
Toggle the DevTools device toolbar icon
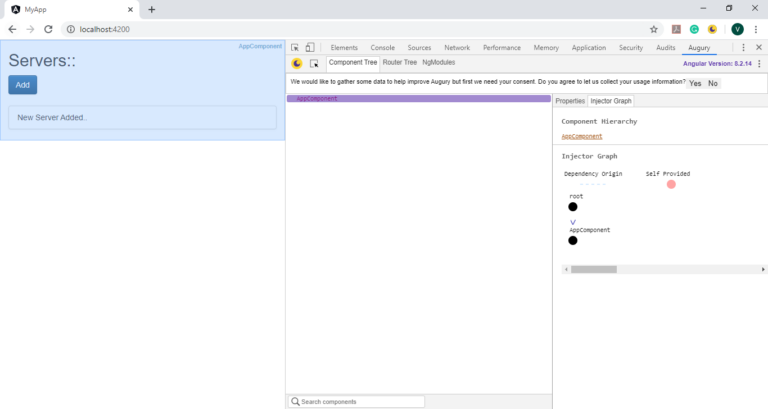point(310,47)
